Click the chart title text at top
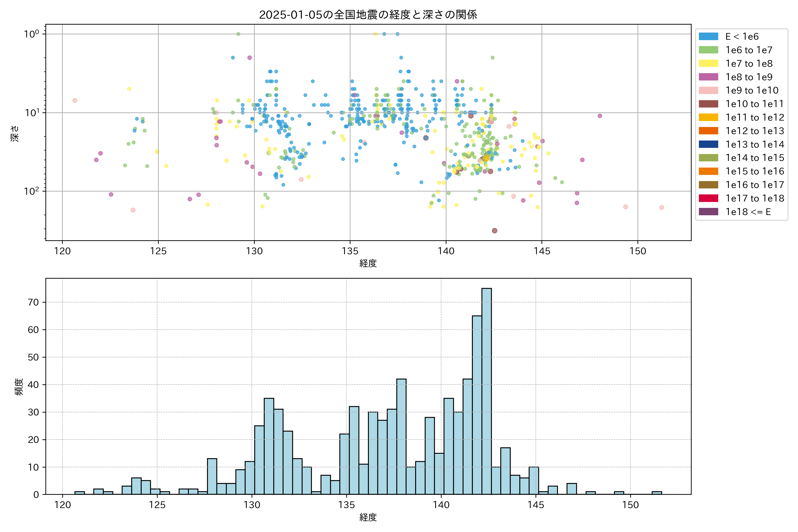This screenshot has height=532, width=798. (x=368, y=15)
